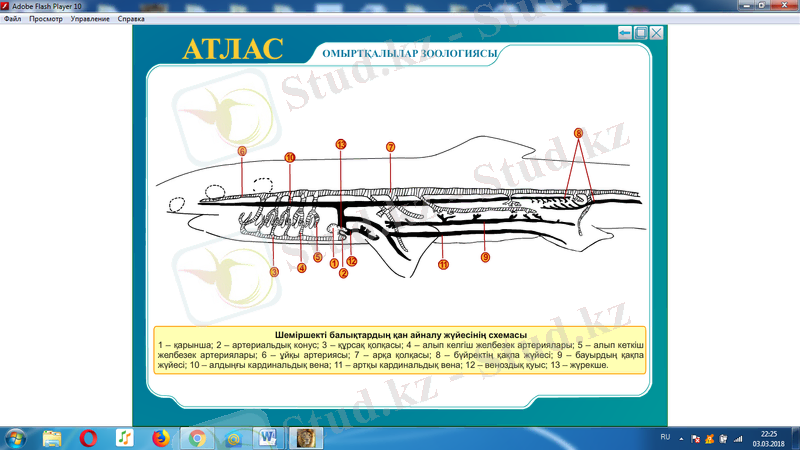Viewport: 800px width, 450px height.
Task: Toggle fullscreen with the atlas square icon
Action: (641, 33)
